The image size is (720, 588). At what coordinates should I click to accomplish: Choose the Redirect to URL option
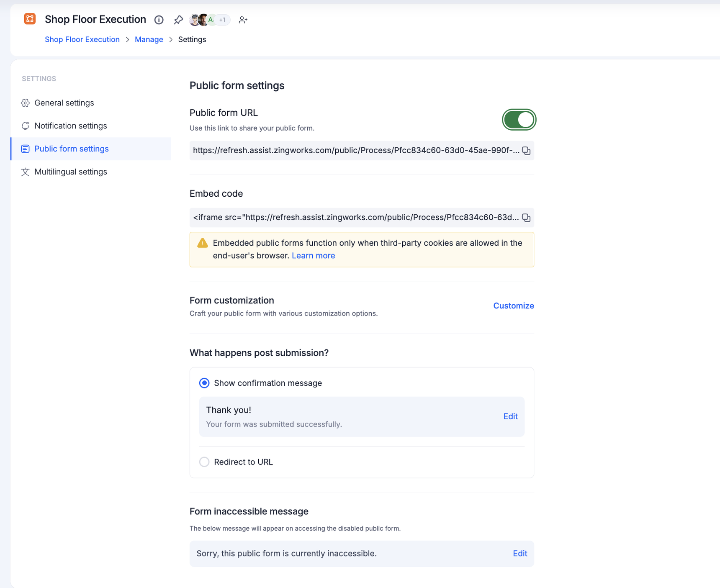[x=204, y=462]
